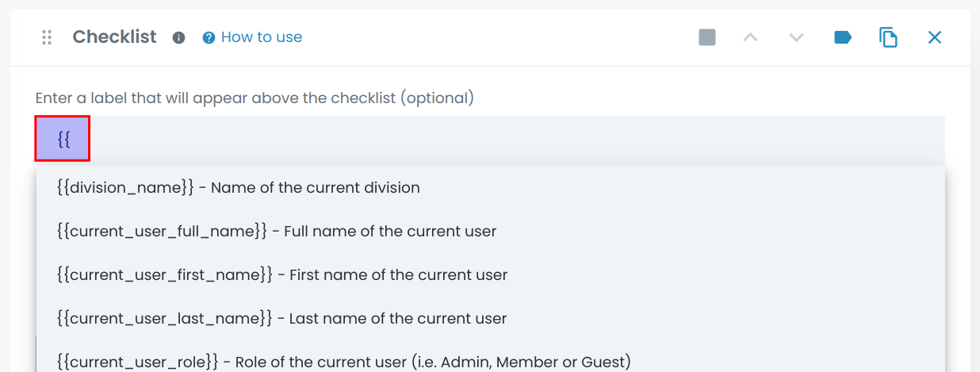Viewport: 980px width, 372px height.
Task: Open the How to use link
Action: pyautogui.click(x=261, y=37)
